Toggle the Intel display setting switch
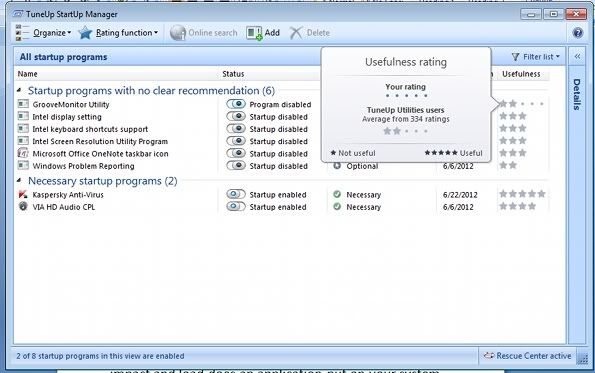The image size is (595, 373). pos(236,116)
